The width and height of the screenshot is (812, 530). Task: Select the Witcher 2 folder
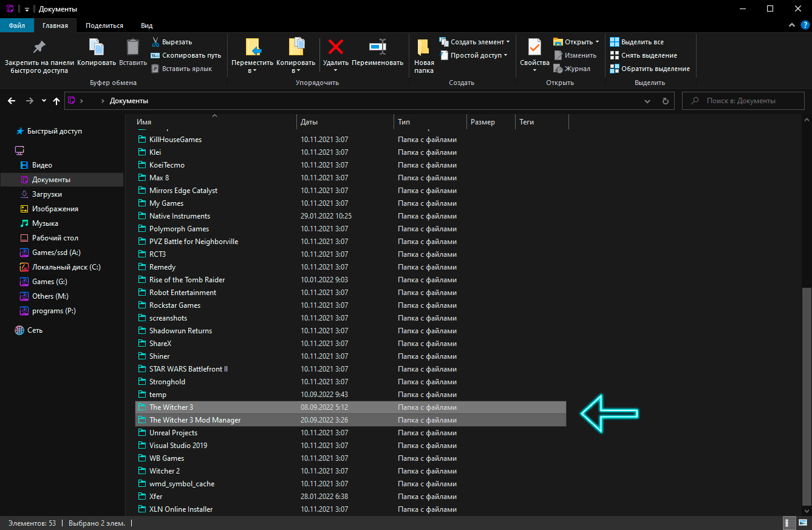click(x=350, y=471)
